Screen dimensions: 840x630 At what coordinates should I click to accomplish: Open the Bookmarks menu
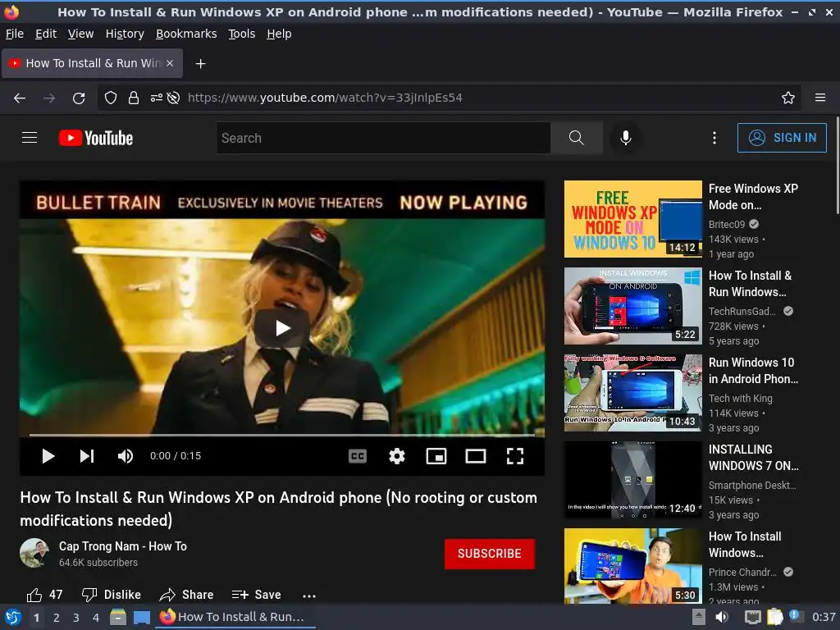tap(186, 34)
